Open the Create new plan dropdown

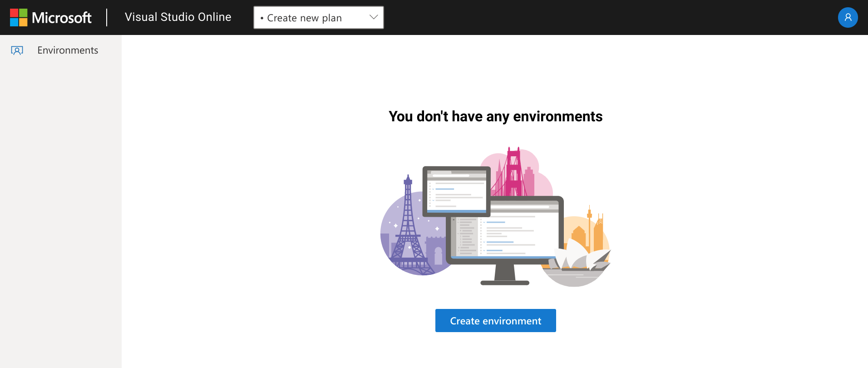pyautogui.click(x=318, y=18)
